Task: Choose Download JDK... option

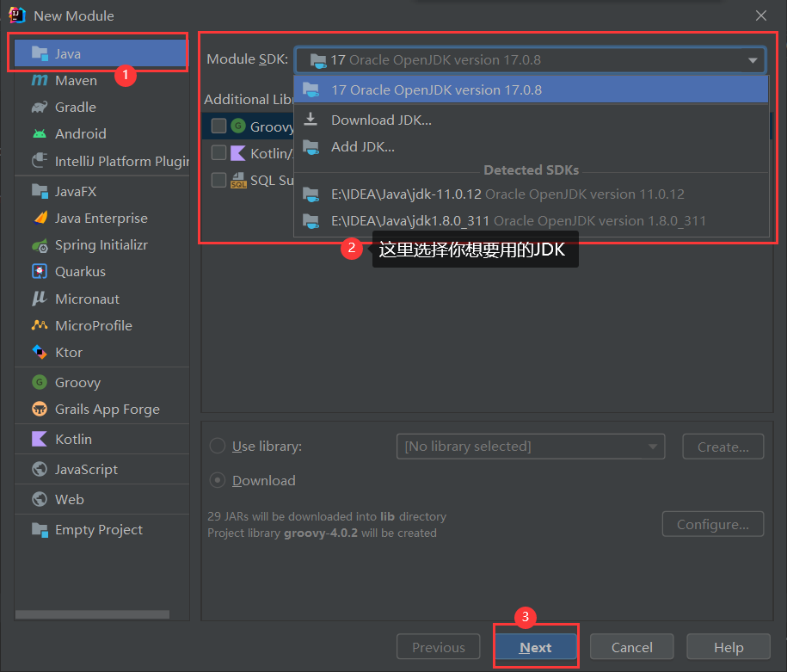Action: coord(531,120)
